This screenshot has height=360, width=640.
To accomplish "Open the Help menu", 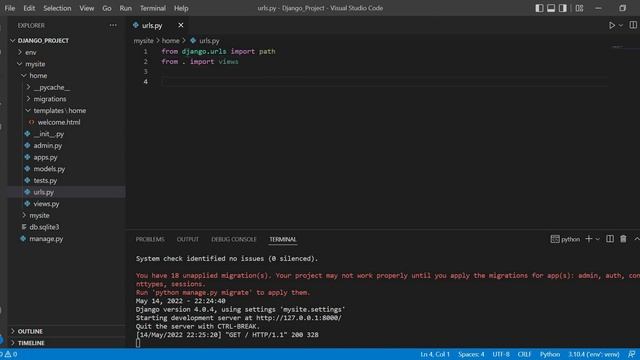I will coord(181,8).
